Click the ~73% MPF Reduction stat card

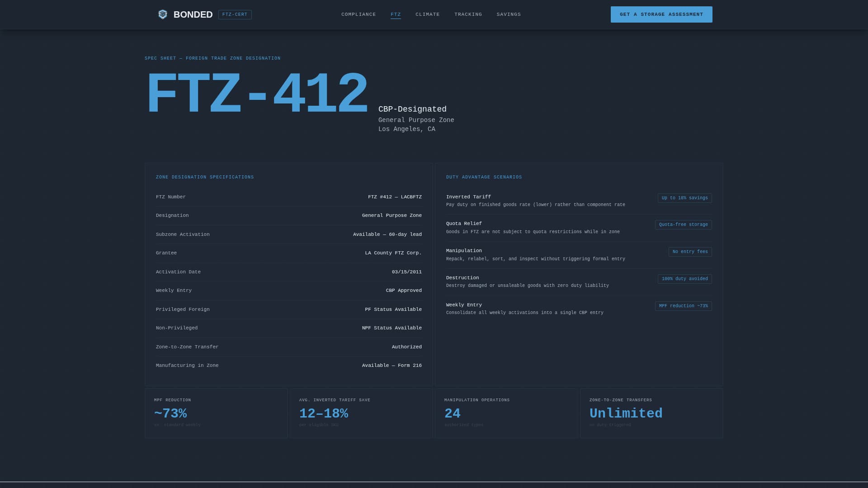216,413
